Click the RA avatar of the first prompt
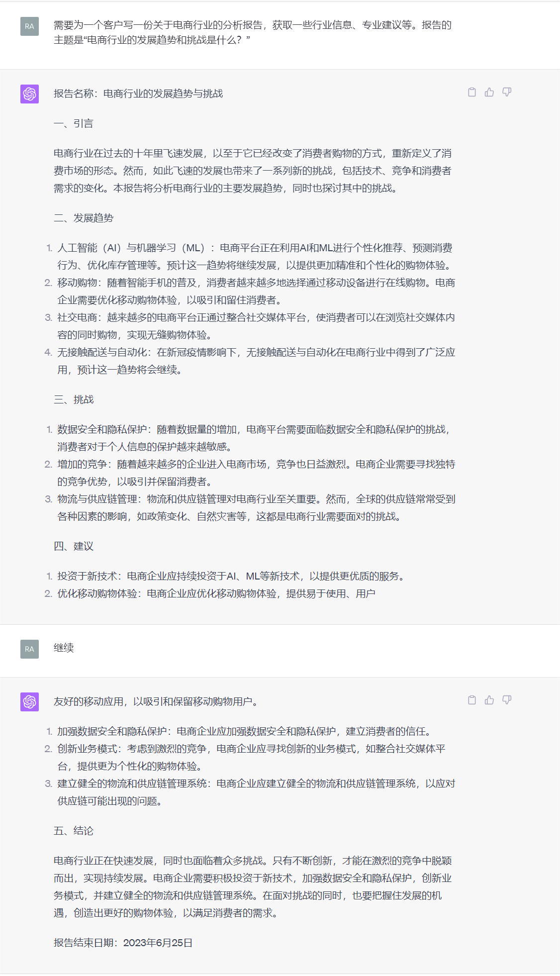Viewport: 560px width, 976px height. 29,26
